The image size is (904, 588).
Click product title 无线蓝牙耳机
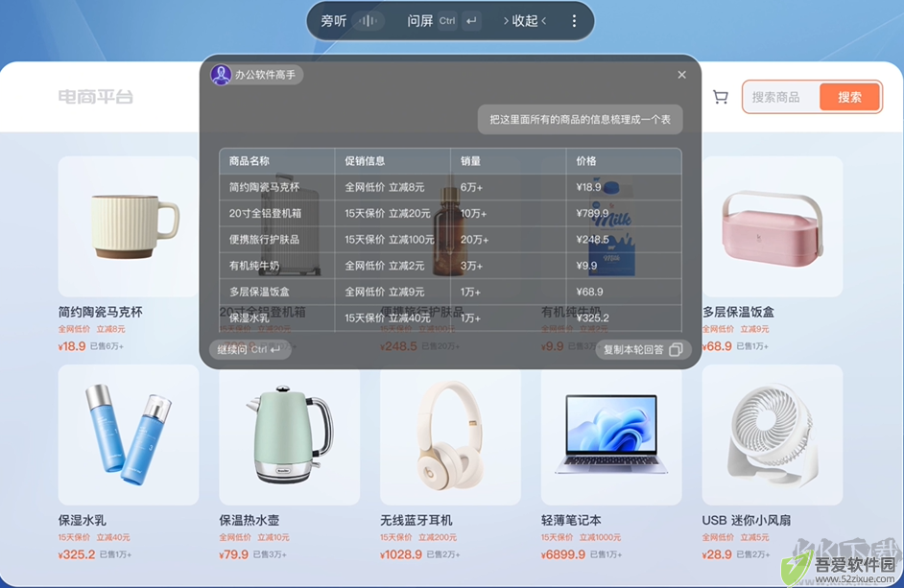(x=416, y=520)
